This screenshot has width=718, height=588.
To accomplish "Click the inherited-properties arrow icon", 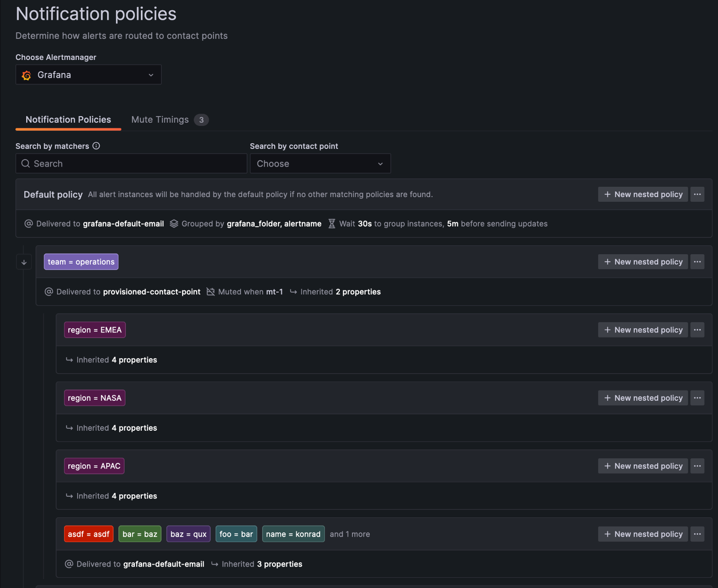I will tap(293, 292).
